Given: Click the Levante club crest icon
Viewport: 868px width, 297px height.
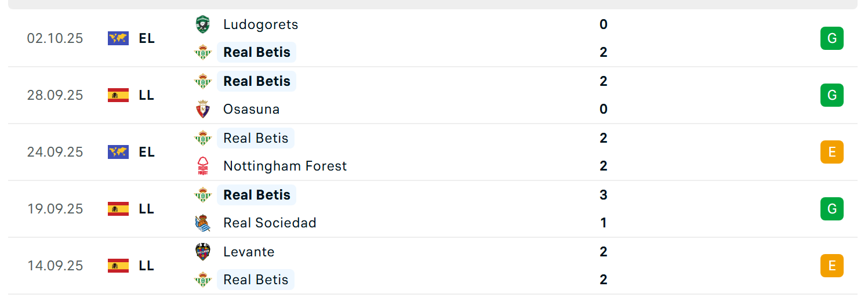Looking at the screenshot, I should click(x=202, y=252).
